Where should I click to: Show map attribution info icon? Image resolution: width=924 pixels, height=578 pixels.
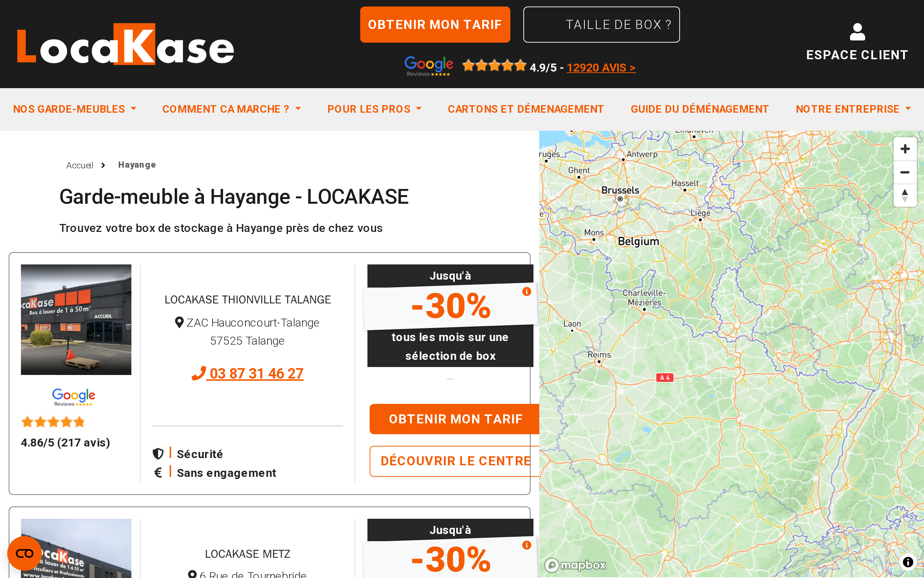click(x=908, y=562)
